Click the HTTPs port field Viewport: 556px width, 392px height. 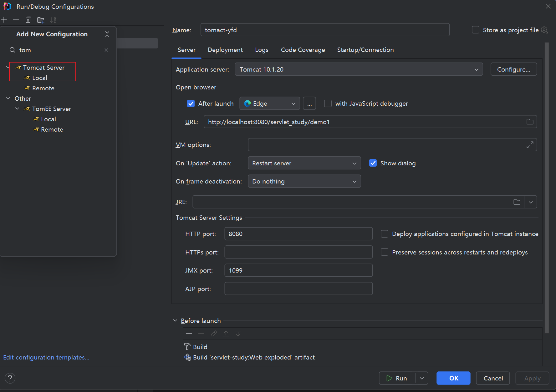(x=298, y=252)
